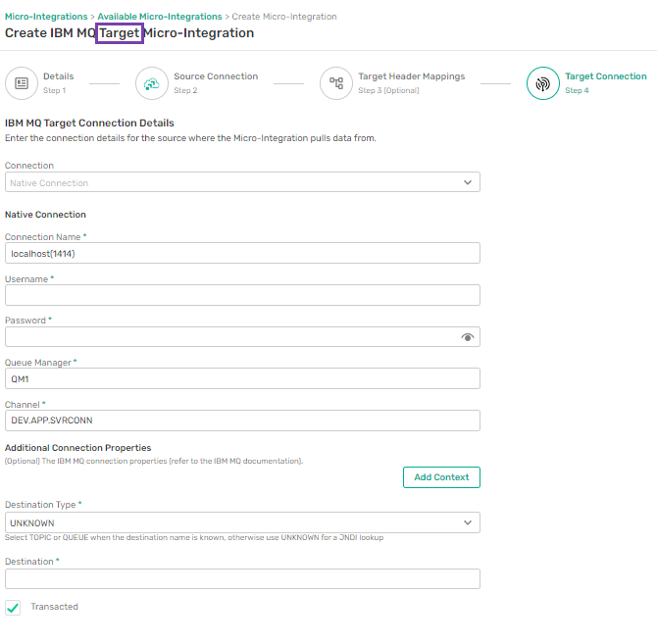Click the Details step icon
This screenshot has width=657, height=644.
22,83
